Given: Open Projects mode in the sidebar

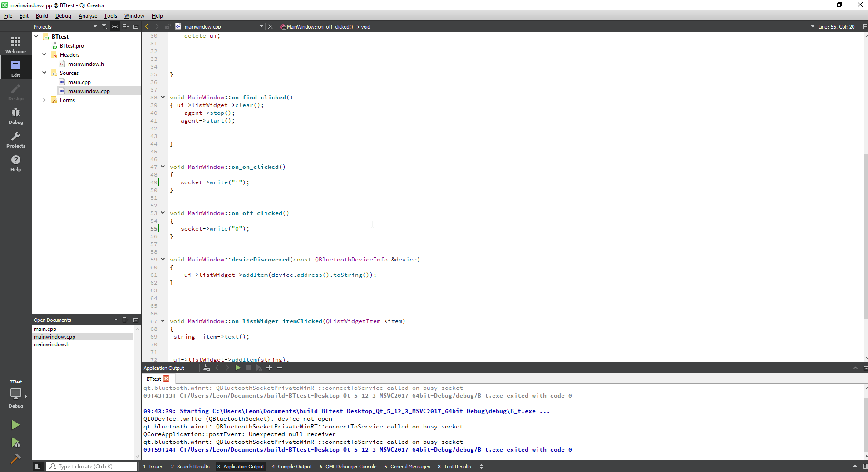Looking at the screenshot, I should 16,139.
